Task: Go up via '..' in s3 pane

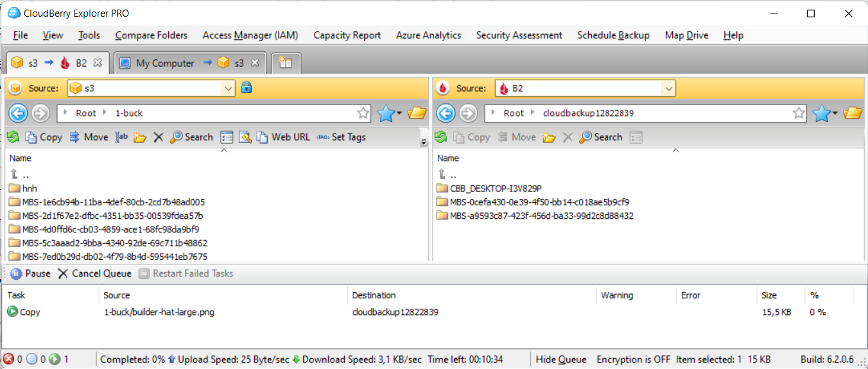Action: [x=19, y=175]
